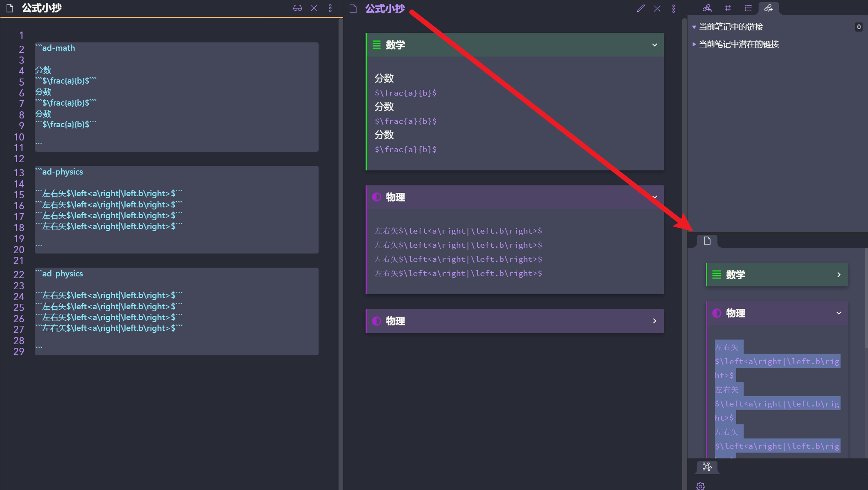Viewport: 868px width, 490px height.
Task: Expand the 数学 callout in sidebar preview
Action: [839, 275]
